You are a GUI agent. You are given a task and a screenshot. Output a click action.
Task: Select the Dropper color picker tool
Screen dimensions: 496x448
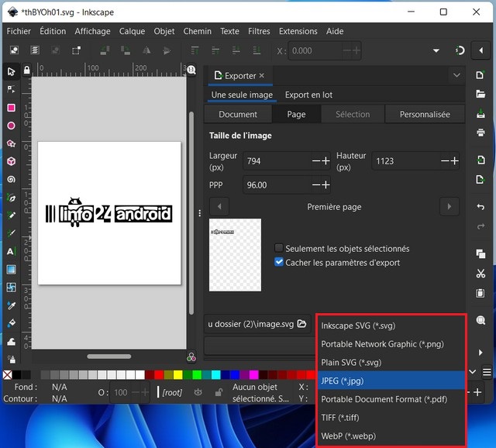(11, 305)
